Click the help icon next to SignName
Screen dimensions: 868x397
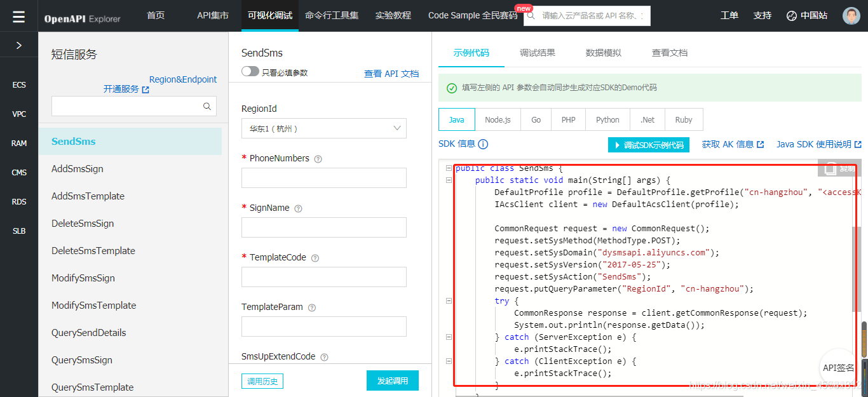pos(298,208)
